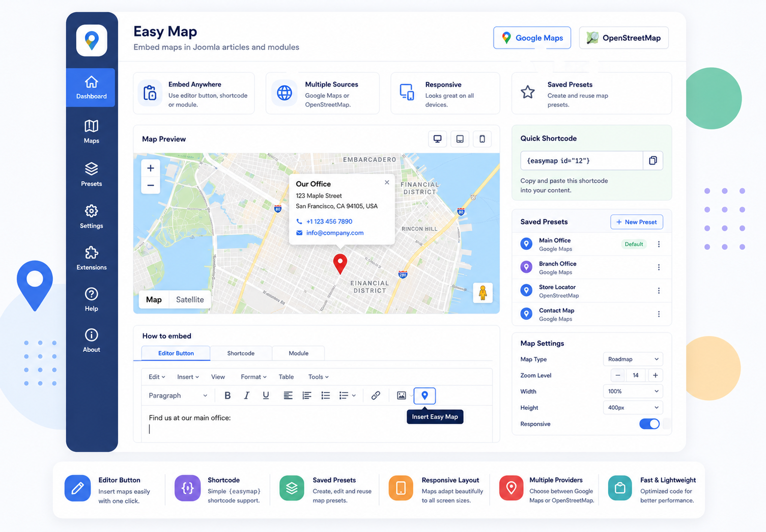Image resolution: width=766 pixels, height=532 pixels.
Task: Switch to the Shortcode embed tab
Action: click(241, 353)
